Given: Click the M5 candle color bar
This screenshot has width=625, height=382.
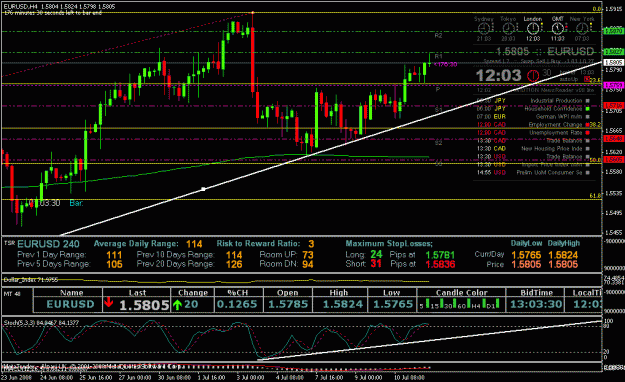Looking at the screenshot, I should click(427, 303).
